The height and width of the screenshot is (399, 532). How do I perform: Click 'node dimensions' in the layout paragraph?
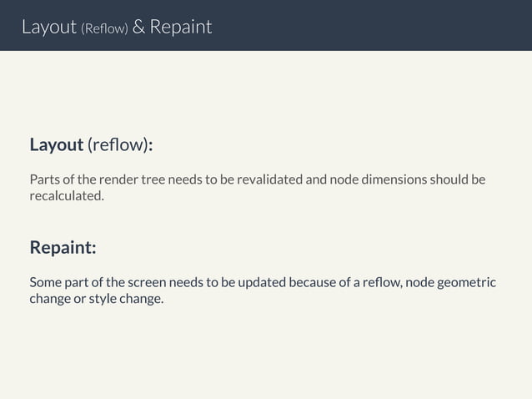pos(379,179)
